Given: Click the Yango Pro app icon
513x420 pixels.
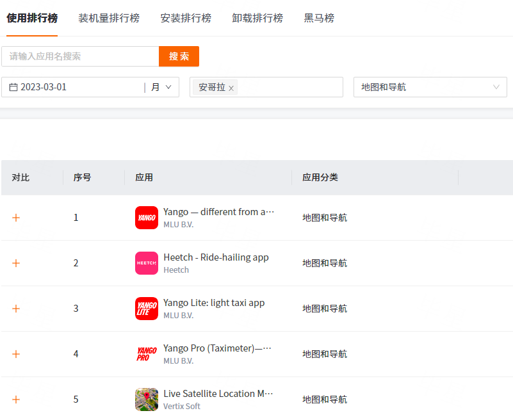Looking at the screenshot, I should [x=147, y=354].
